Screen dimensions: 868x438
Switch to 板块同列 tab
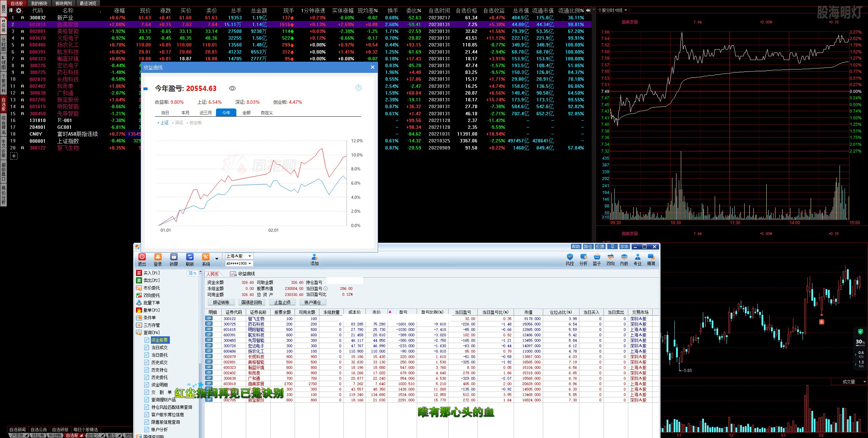point(63,3)
